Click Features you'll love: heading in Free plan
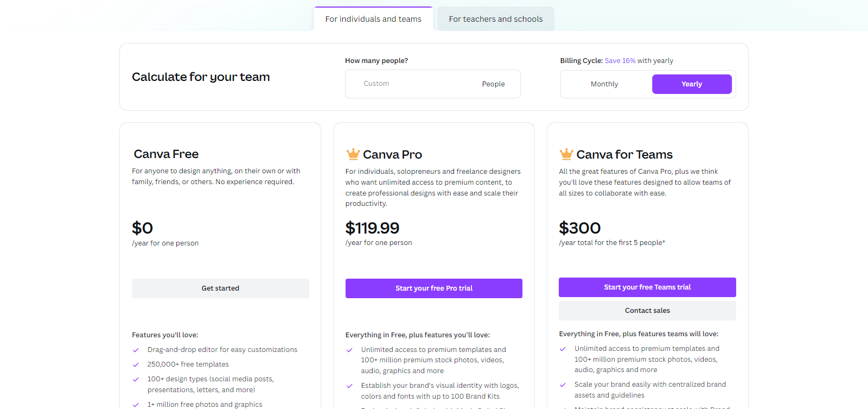Viewport: 868px width, 409px height. 165,335
